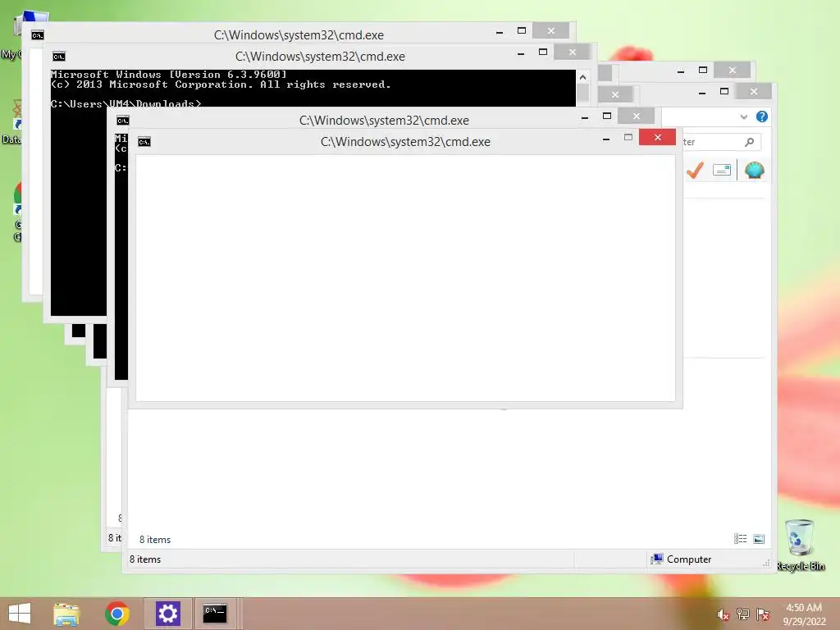Minimize the cmd window showing Version 6.3.9600
The image size is (840, 630).
coord(521,53)
